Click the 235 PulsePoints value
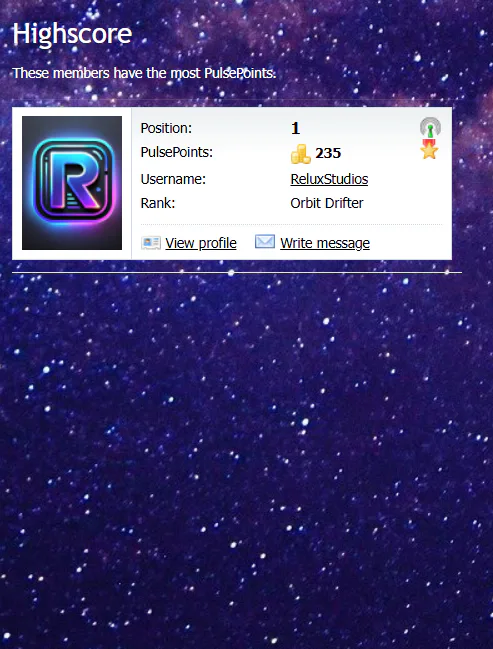The width and height of the screenshot is (493, 649). [x=328, y=153]
